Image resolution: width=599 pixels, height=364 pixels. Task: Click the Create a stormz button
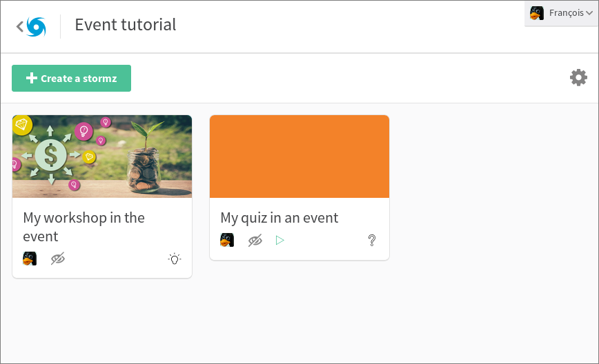pyautogui.click(x=72, y=78)
